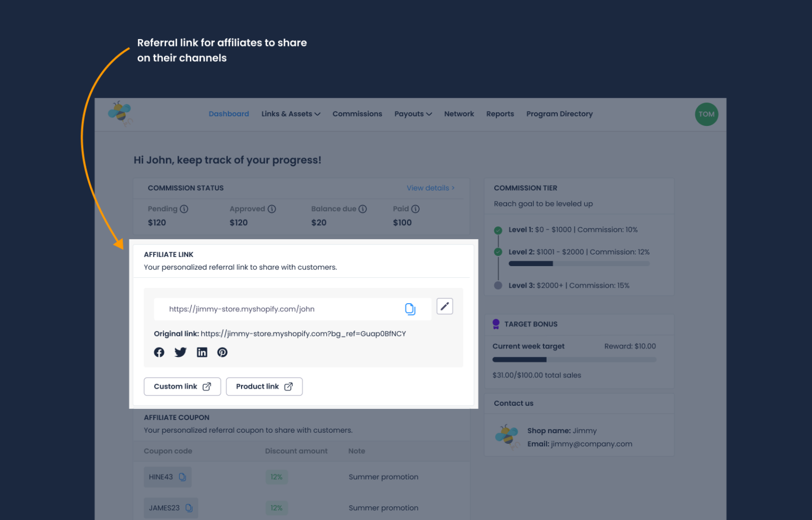Image resolution: width=812 pixels, height=520 pixels.
Task: Share affiliate link on Facebook
Action: pos(159,352)
